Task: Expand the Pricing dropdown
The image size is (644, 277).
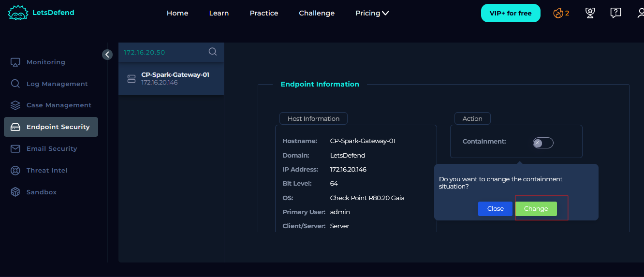Action: [x=372, y=13]
